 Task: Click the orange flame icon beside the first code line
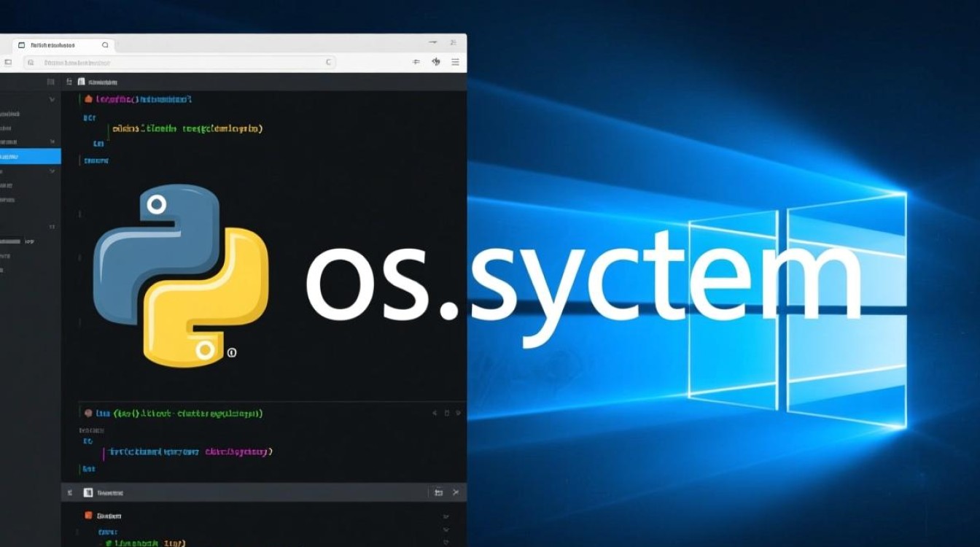point(90,98)
